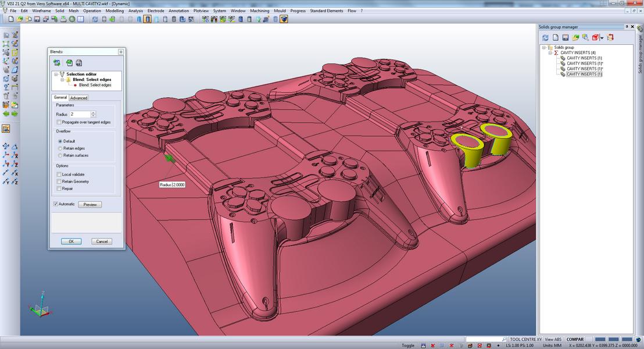
Task: Click the Save floppy disk toolbar icon
Action: click(37, 19)
